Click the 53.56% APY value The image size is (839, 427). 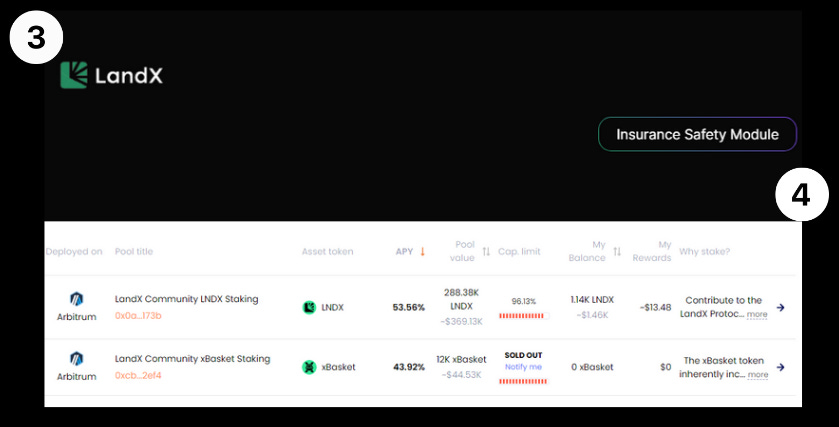[x=408, y=308]
